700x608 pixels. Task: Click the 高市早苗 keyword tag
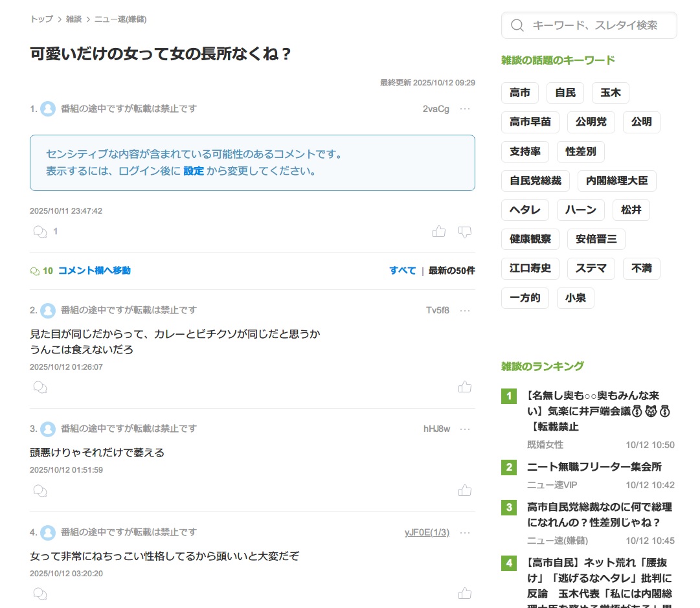tap(530, 122)
